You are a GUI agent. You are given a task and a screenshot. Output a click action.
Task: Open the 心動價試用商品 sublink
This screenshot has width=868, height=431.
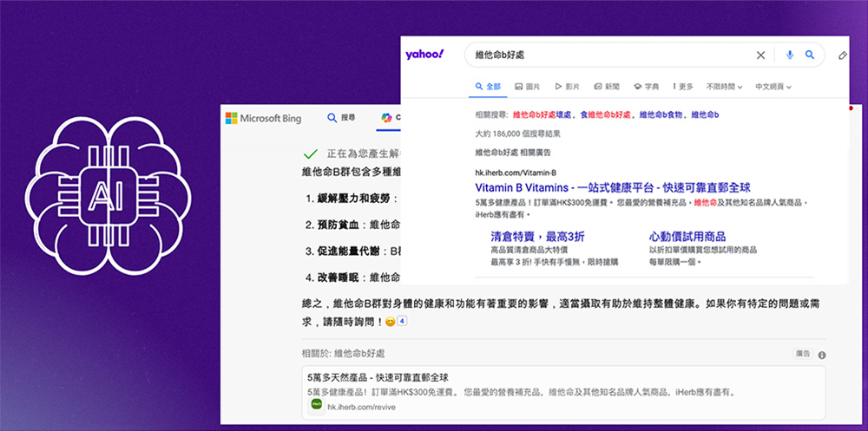687,237
